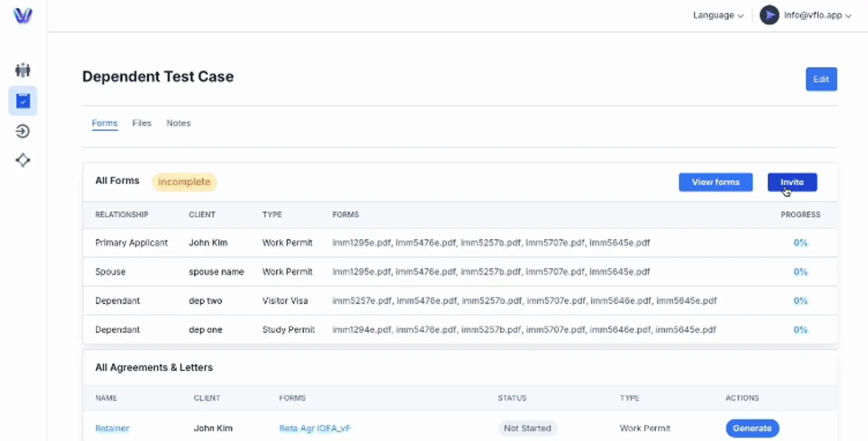
Task: Switch to the Notes tab
Action: pos(179,123)
